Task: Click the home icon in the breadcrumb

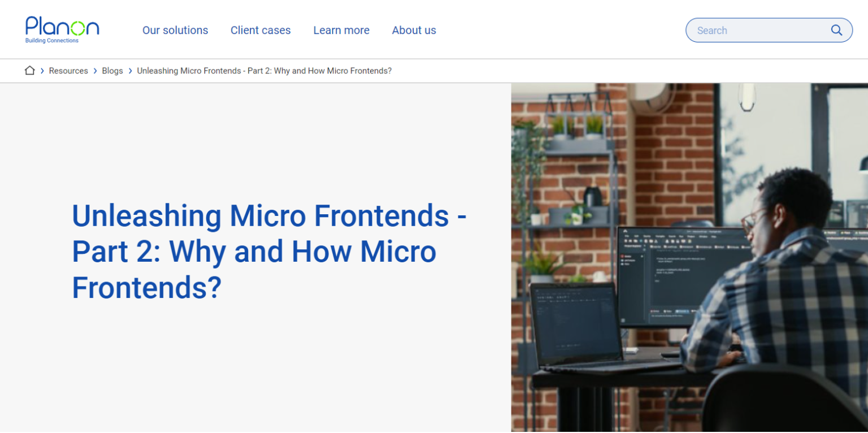Action: [x=29, y=70]
